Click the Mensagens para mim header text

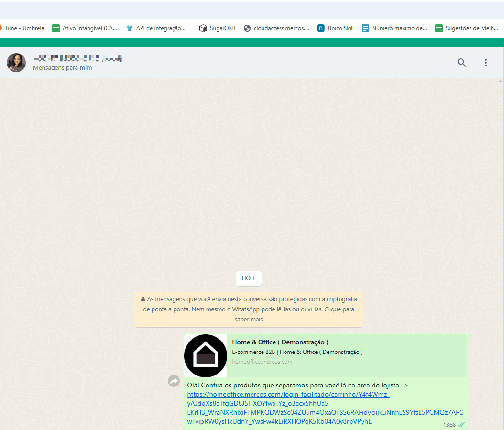point(63,68)
